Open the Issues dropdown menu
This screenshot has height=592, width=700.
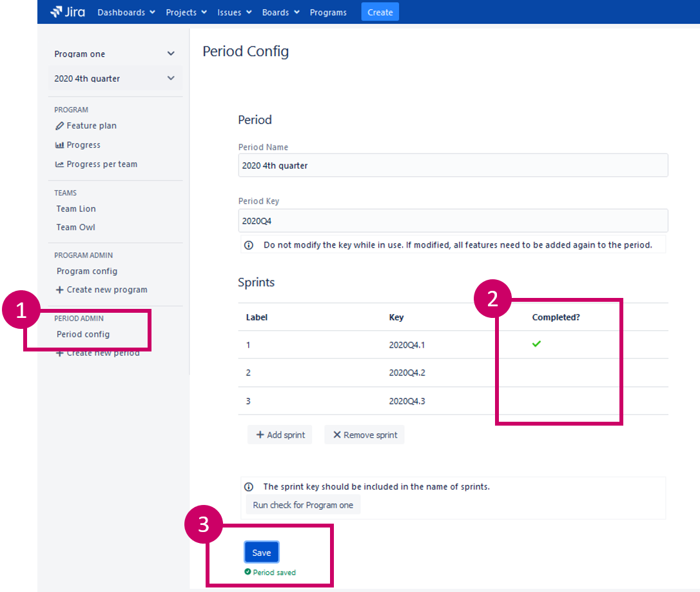pos(234,12)
